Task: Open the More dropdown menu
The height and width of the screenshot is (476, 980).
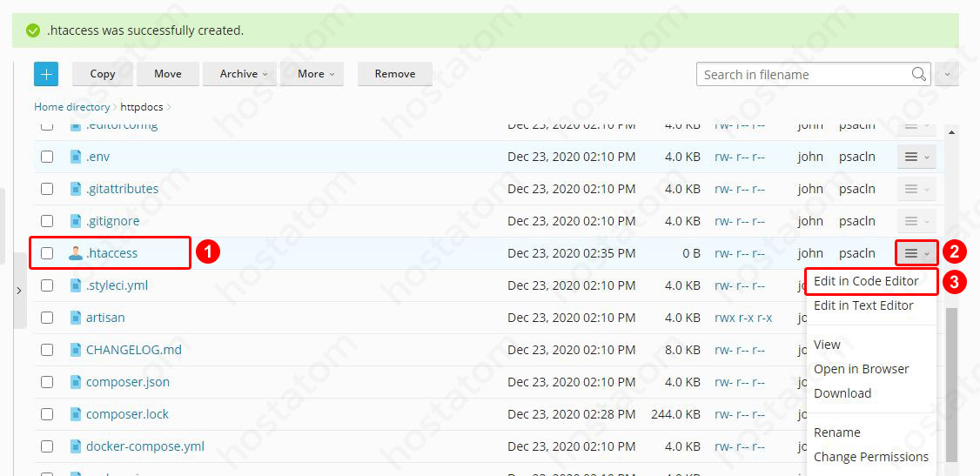Action: click(312, 74)
